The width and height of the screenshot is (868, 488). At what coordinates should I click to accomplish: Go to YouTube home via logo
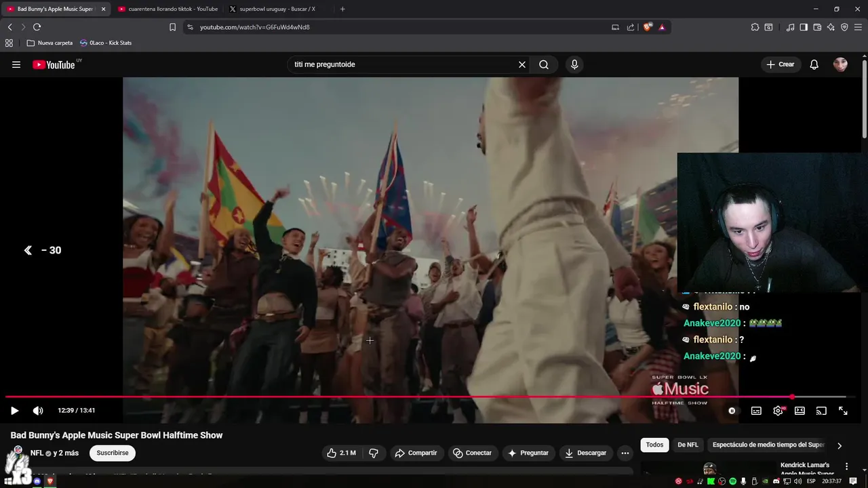coord(56,64)
